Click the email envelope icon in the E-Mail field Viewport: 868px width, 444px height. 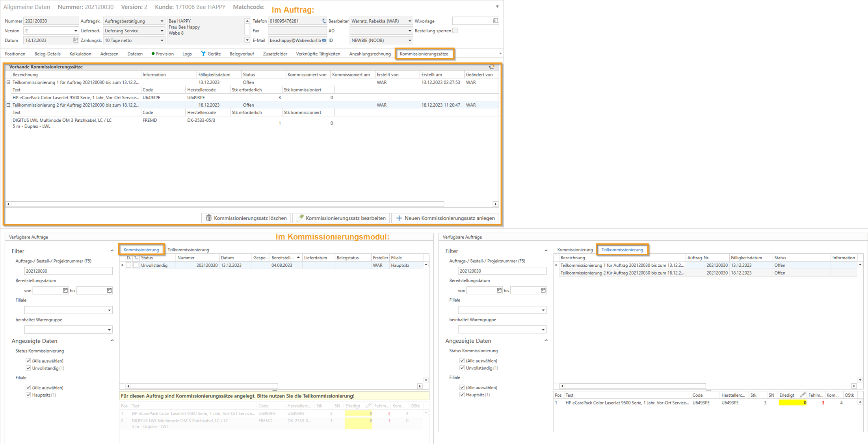click(324, 40)
